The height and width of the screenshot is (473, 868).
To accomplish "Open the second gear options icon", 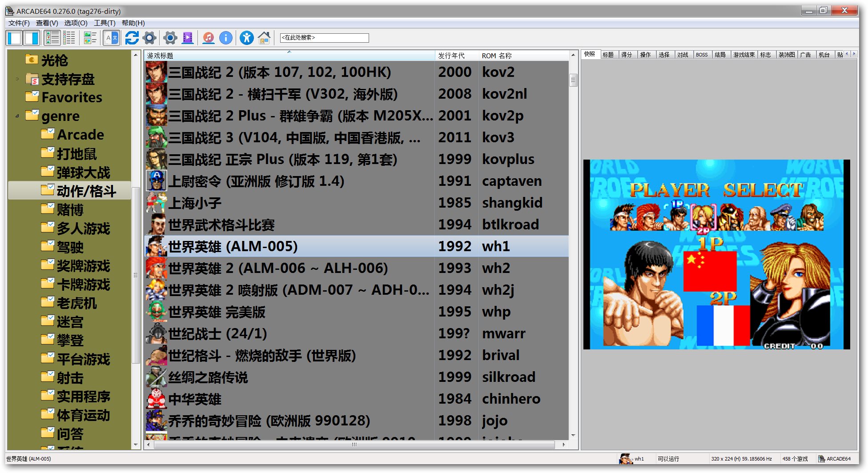I will coord(170,38).
